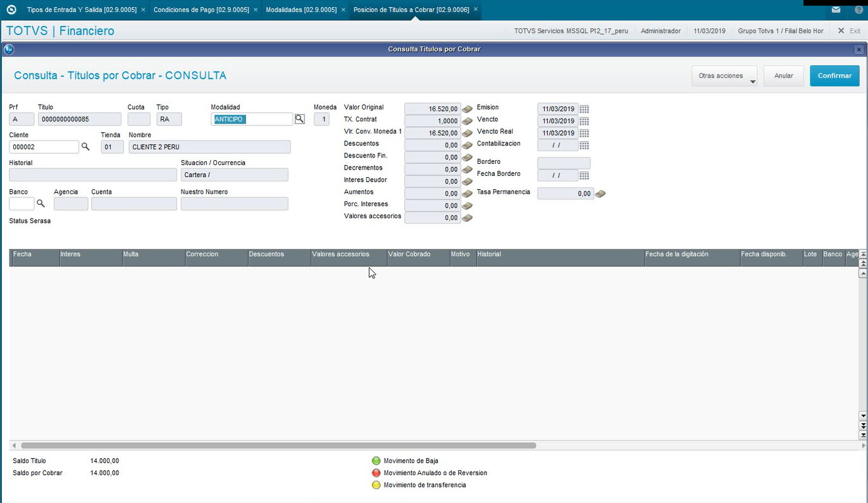
Task: Click the Grupo Totvs 1 / Filial Belo Hor label
Action: (x=781, y=30)
